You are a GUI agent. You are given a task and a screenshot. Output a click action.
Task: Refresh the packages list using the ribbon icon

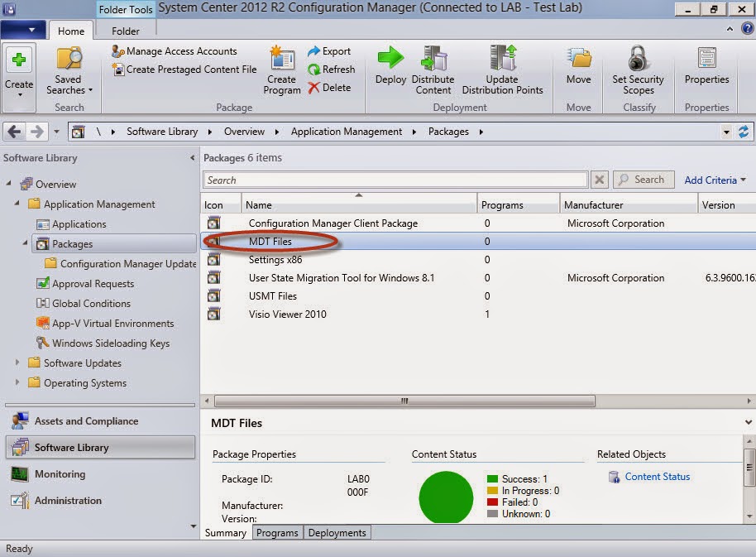[x=332, y=69]
